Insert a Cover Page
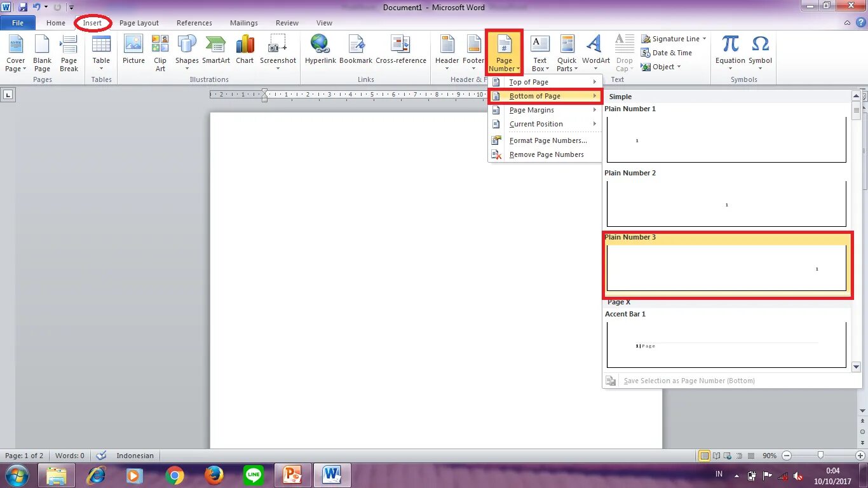This screenshot has height=488, width=868. coord(15,54)
